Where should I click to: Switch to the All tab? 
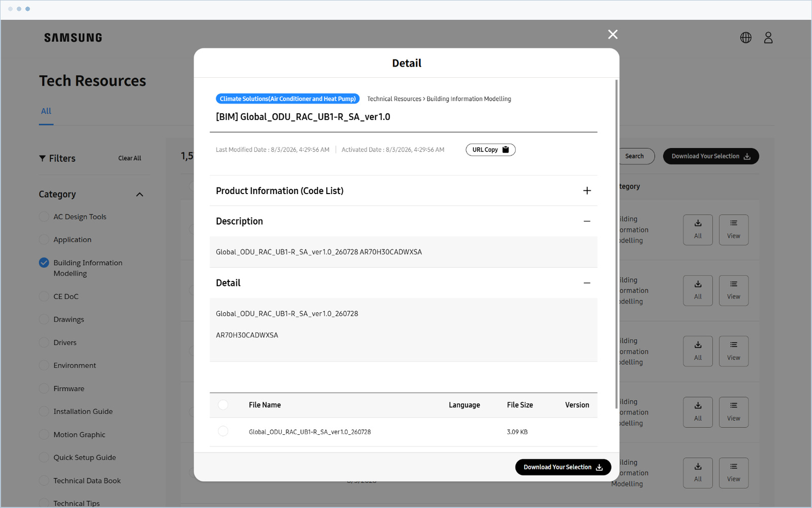point(46,111)
